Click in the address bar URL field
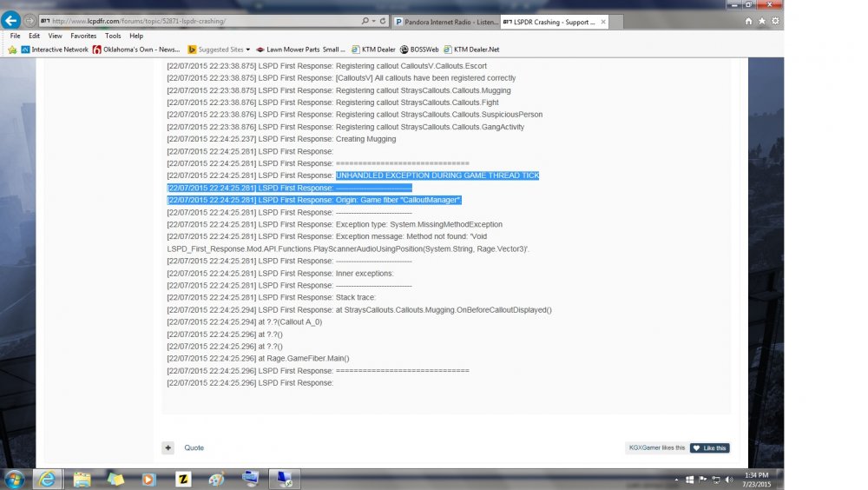The image size is (868, 490). (x=200, y=21)
